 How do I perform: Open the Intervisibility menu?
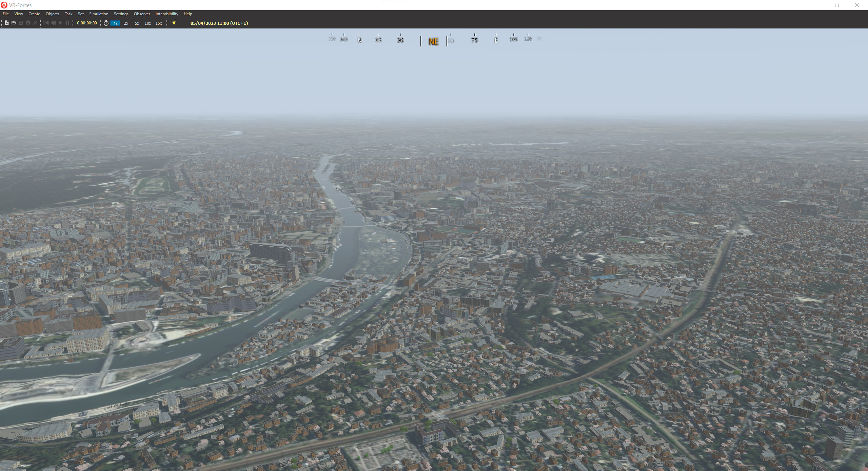(x=166, y=14)
